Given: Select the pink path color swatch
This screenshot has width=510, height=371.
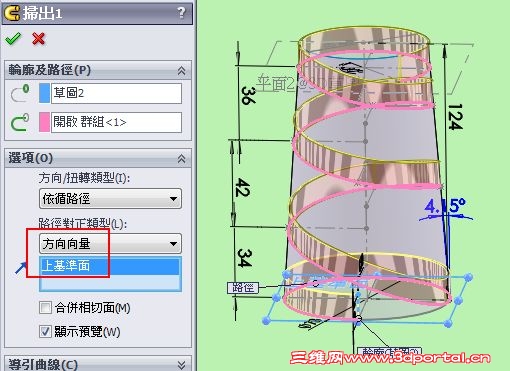Looking at the screenshot, I should pos(44,122).
